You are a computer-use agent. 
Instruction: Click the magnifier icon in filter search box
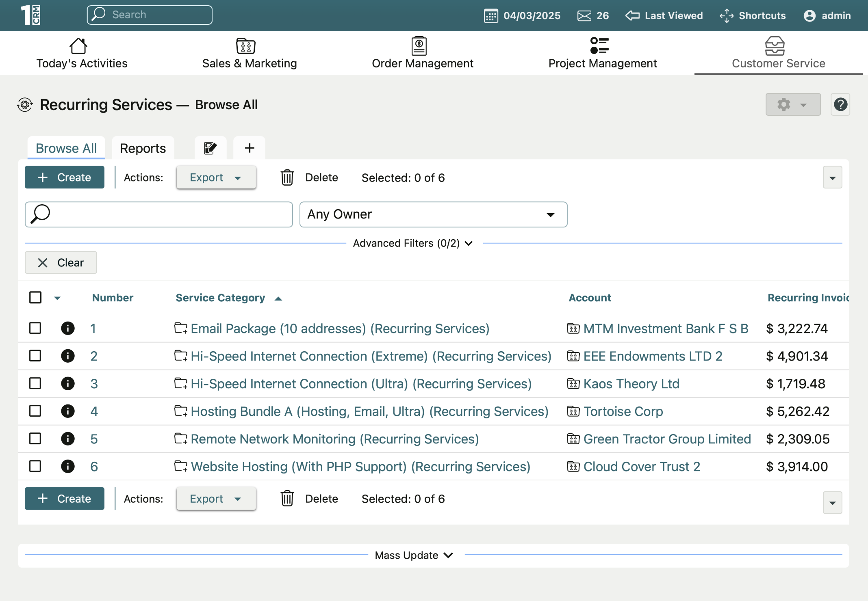(x=41, y=214)
